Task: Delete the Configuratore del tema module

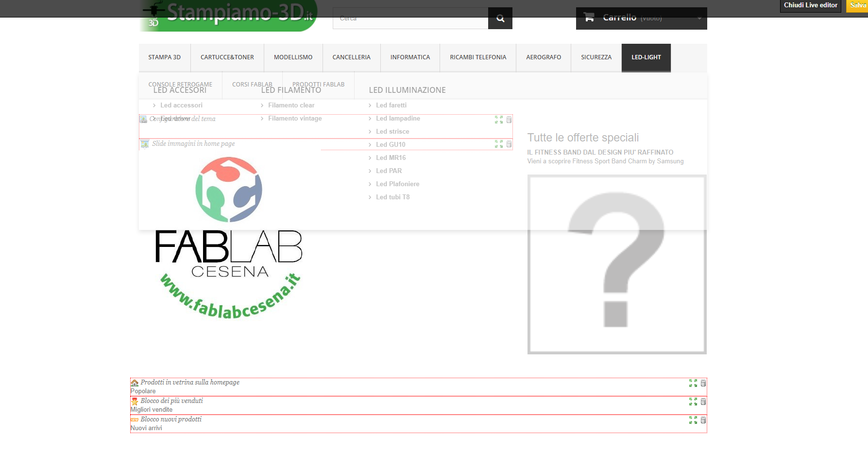Action: (509, 120)
